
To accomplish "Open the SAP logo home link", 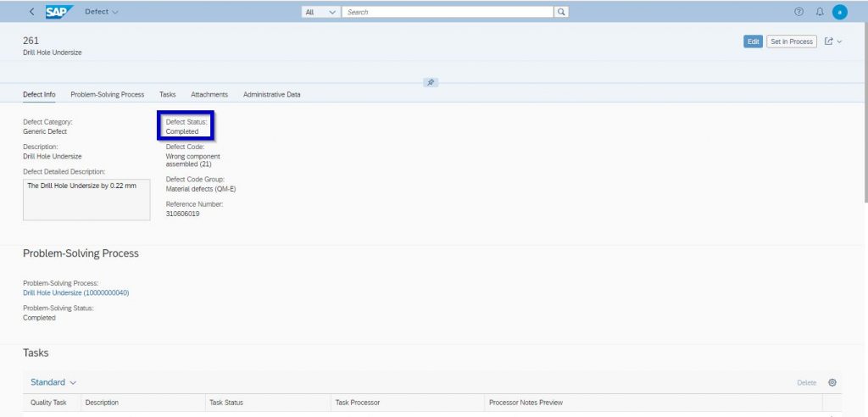I will tap(59, 12).
